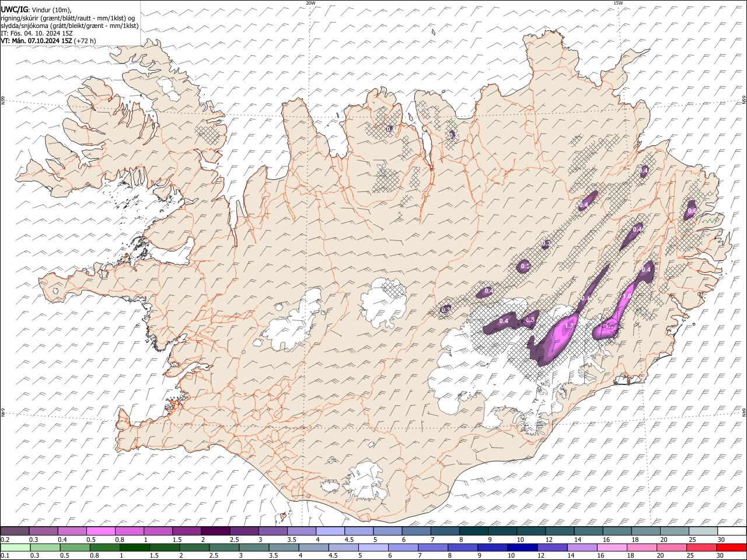The width and height of the screenshot is (747, 560).
Task: Pick the dark purple top-row swatch between 2 and 2.5
Action: pos(216,531)
